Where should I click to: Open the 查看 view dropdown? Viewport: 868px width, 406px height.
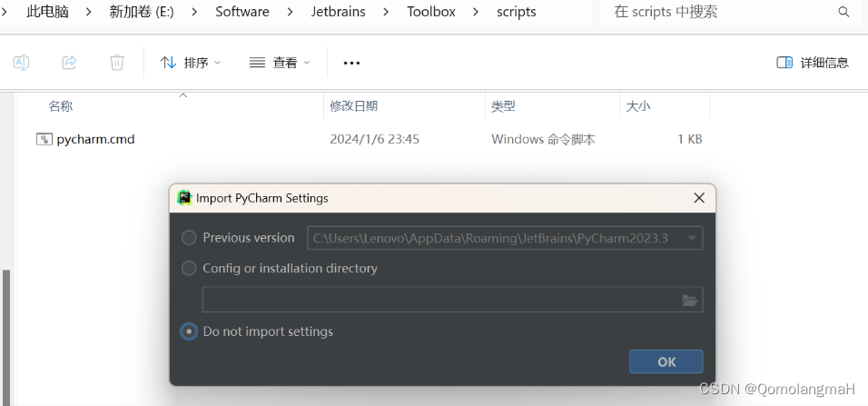(280, 63)
